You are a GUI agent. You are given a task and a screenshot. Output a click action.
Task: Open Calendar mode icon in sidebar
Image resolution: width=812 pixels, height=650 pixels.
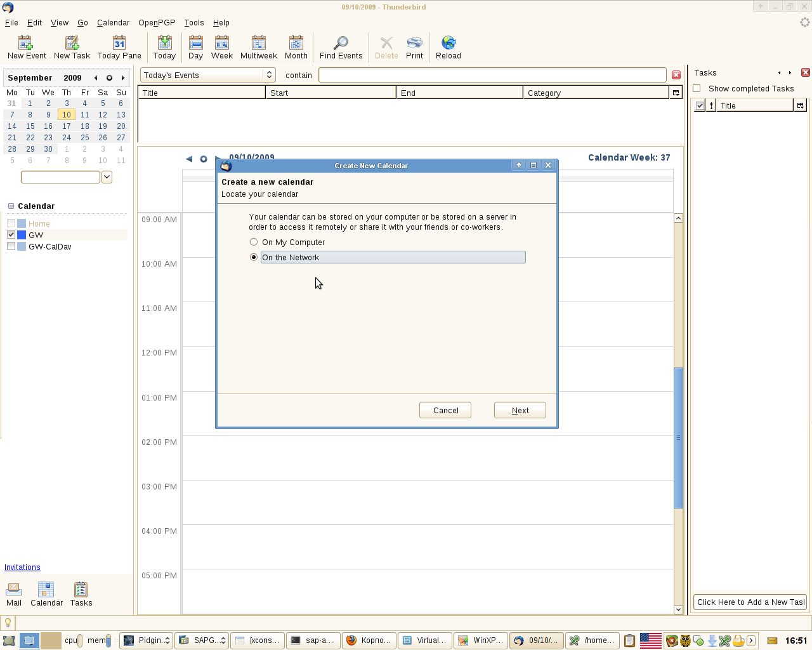pos(47,595)
